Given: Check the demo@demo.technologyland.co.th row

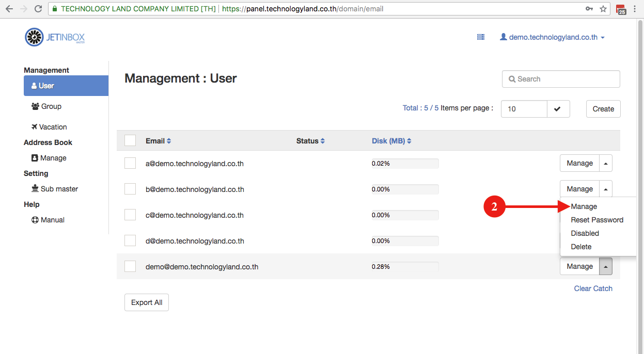Looking at the screenshot, I should click(130, 266).
